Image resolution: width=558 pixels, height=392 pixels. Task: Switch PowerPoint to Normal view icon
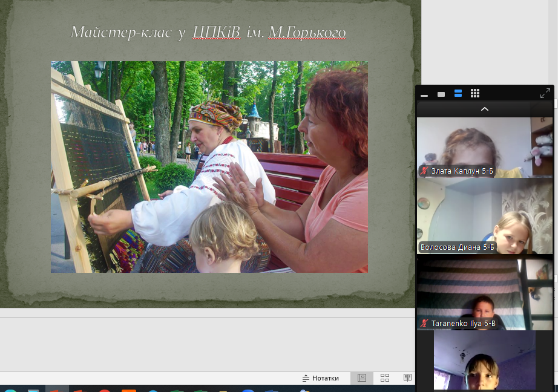[362, 377]
